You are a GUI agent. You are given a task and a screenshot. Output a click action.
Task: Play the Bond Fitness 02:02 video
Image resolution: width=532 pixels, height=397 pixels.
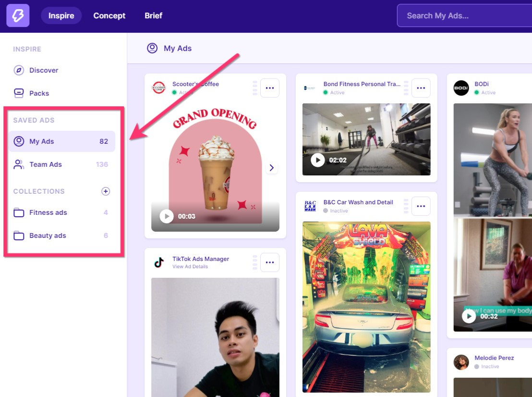pyautogui.click(x=317, y=160)
